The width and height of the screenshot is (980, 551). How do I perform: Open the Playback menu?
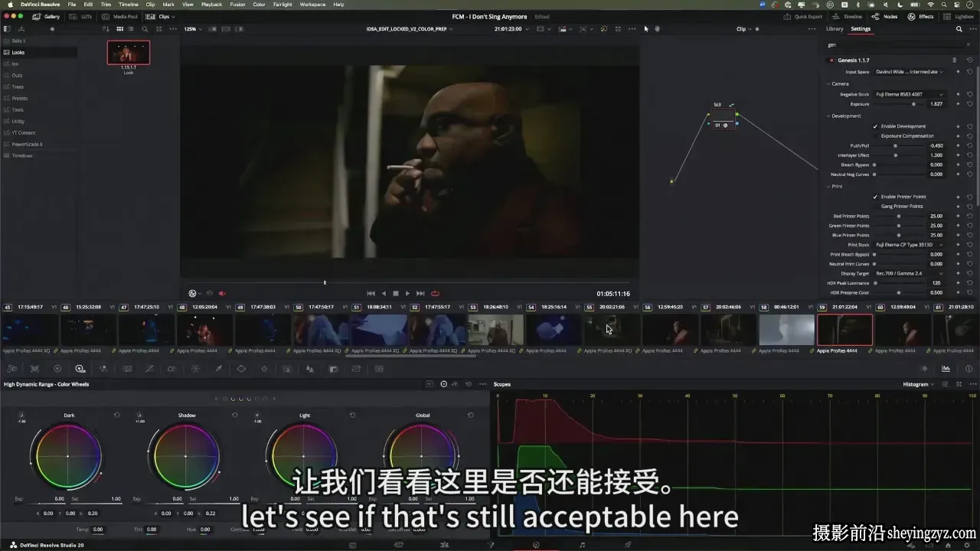[x=211, y=5]
